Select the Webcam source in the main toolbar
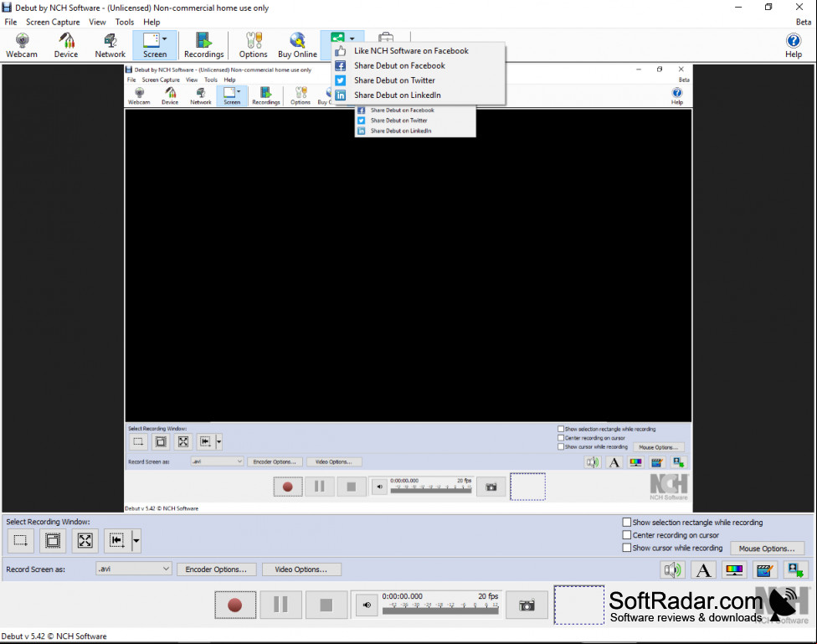 22,45
